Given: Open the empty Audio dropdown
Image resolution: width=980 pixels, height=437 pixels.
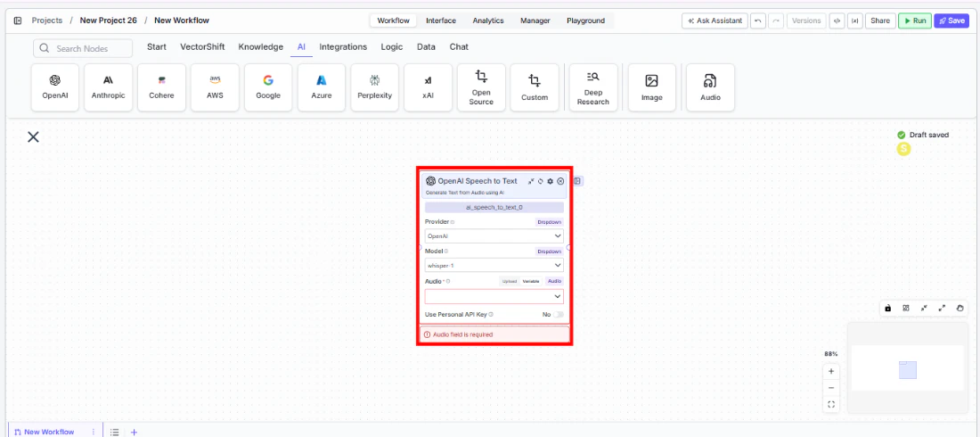Looking at the screenshot, I should (494, 296).
